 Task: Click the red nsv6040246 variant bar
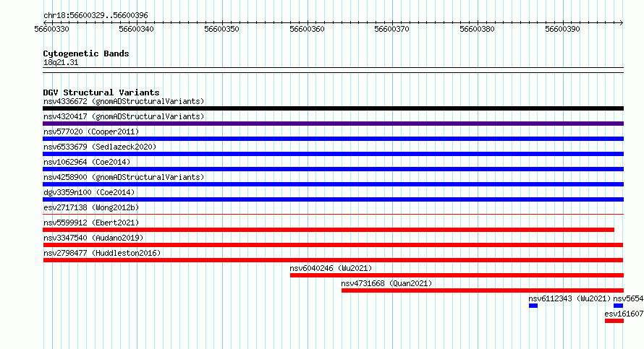point(457,275)
